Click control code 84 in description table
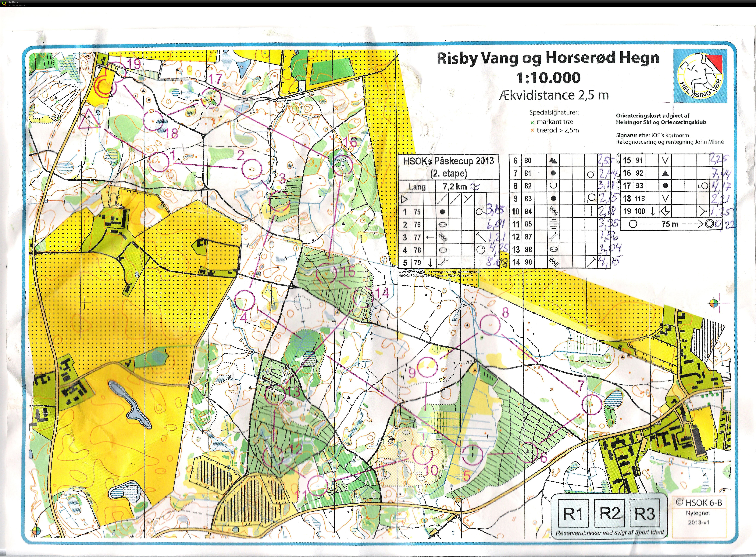This screenshot has width=756, height=557. (528, 211)
